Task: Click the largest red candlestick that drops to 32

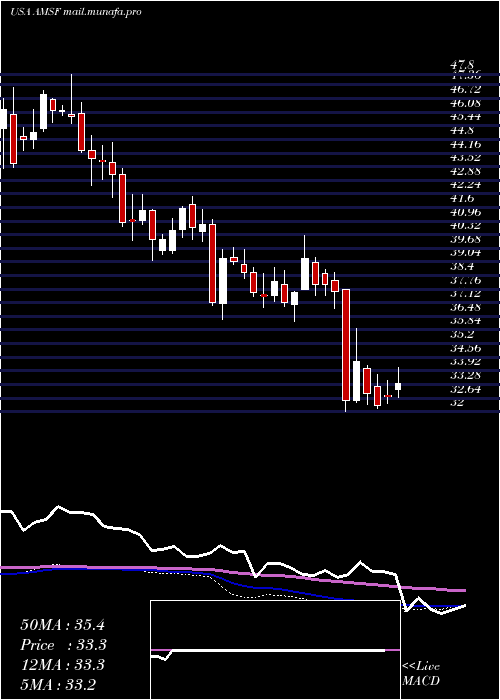Action: pyautogui.click(x=346, y=345)
